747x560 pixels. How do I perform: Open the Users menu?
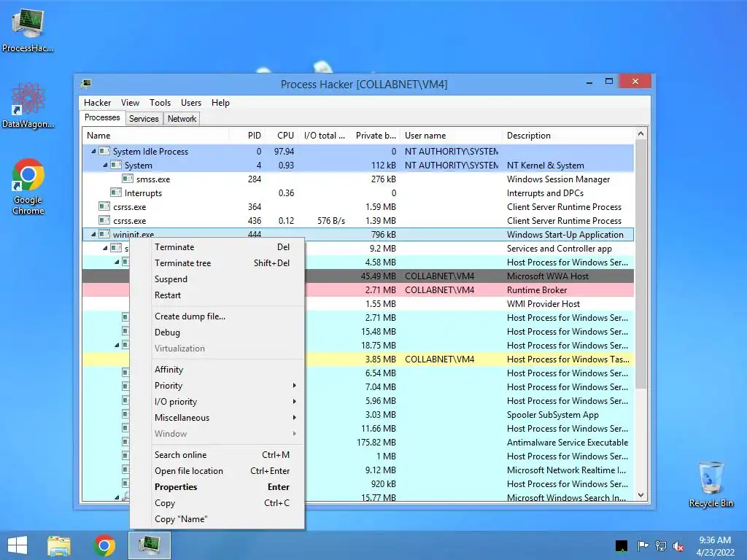point(190,103)
